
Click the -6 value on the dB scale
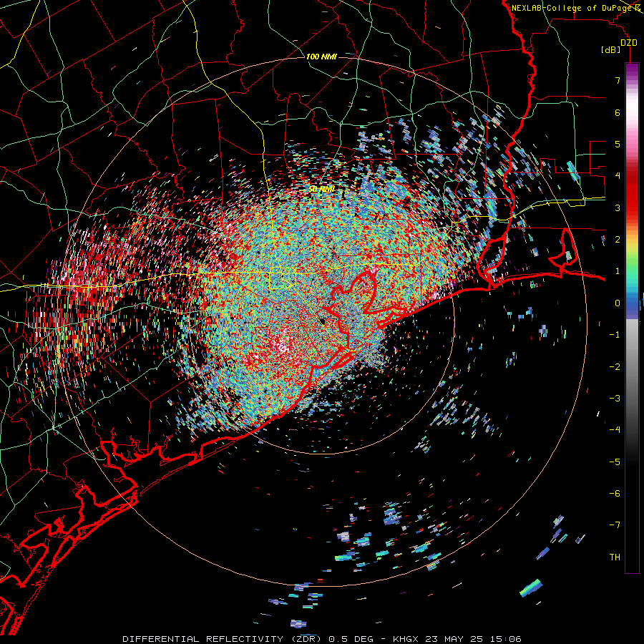615,494
